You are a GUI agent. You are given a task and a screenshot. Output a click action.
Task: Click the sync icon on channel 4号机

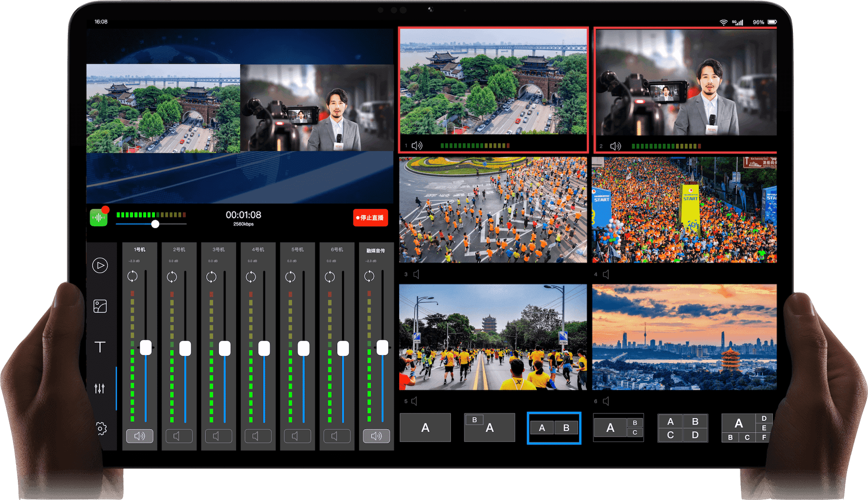pos(251,277)
